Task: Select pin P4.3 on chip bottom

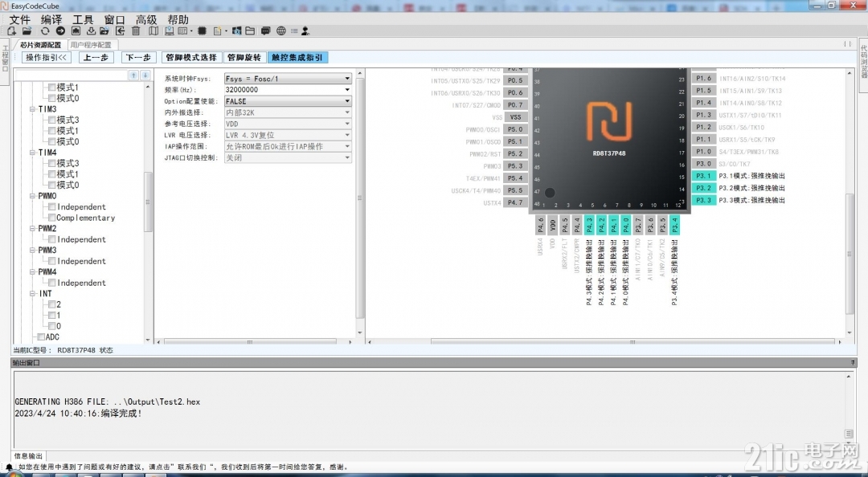Action: (589, 225)
